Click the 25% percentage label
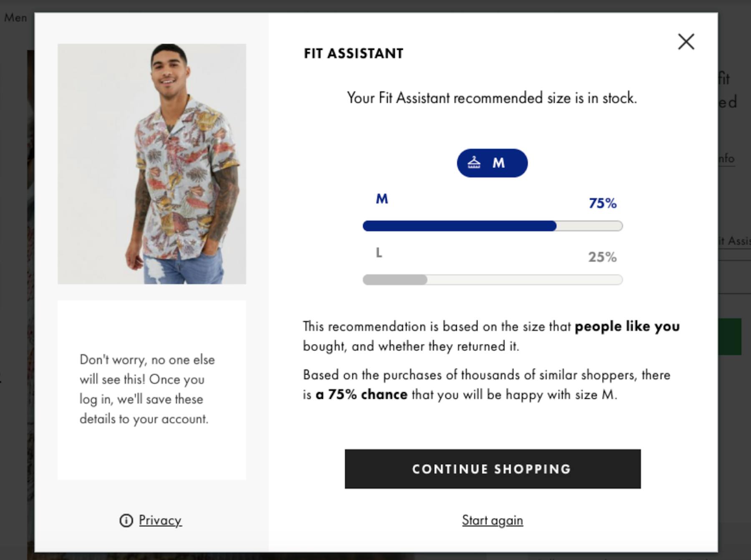The width and height of the screenshot is (751, 560). pyautogui.click(x=602, y=257)
